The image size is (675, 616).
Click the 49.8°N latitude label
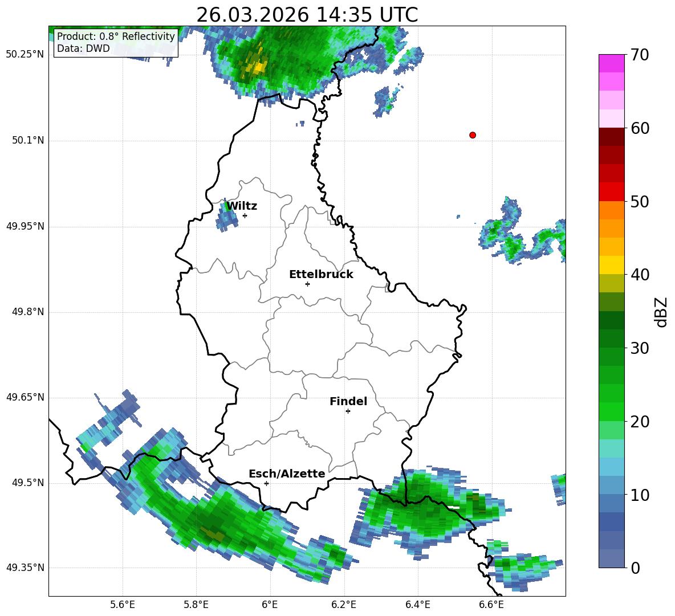29,312
